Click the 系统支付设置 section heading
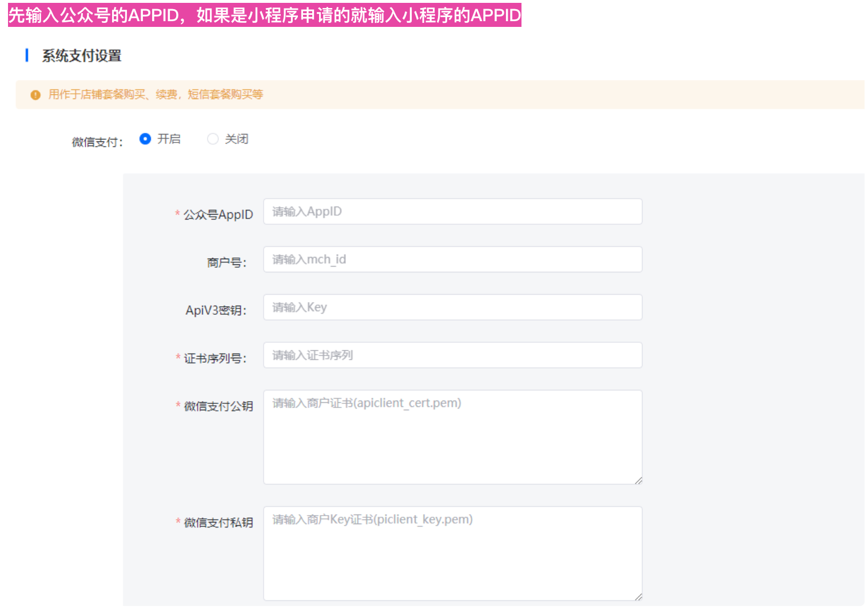The width and height of the screenshot is (868, 610). coord(82,56)
